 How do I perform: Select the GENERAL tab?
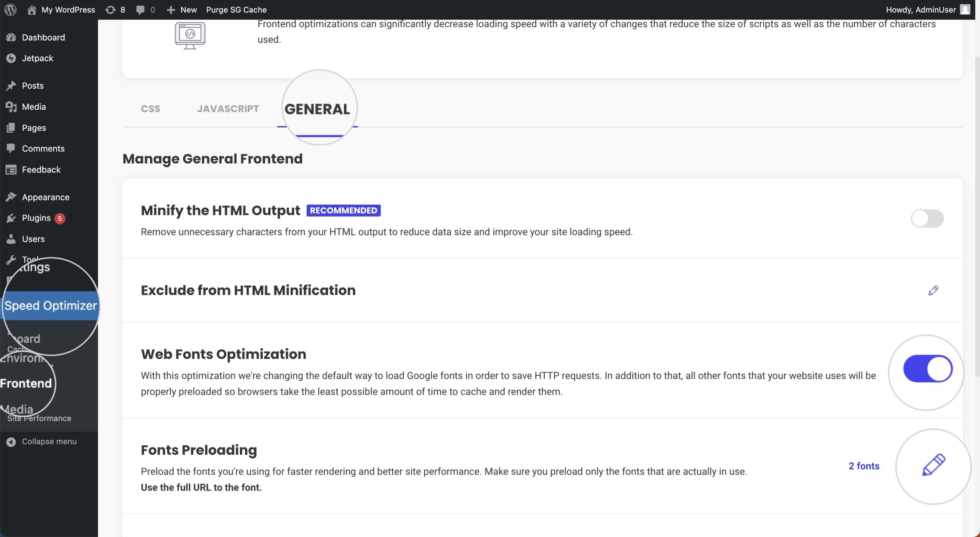(317, 109)
